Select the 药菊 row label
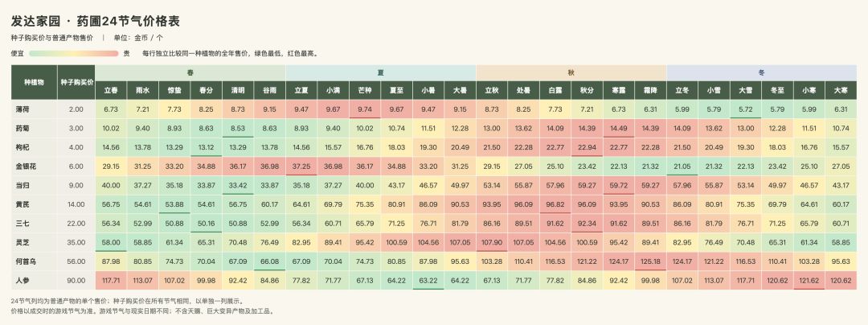The image size is (868, 325). [34, 129]
